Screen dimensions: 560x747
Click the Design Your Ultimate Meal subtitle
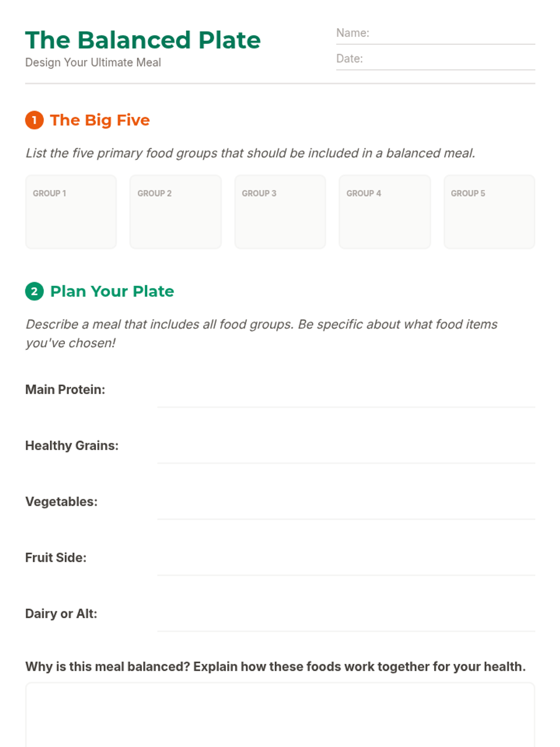pyautogui.click(x=93, y=63)
